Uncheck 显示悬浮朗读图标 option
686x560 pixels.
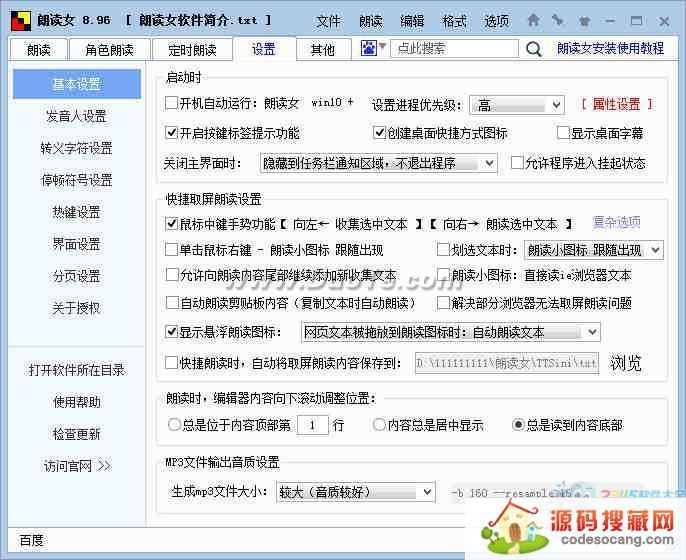point(171,332)
